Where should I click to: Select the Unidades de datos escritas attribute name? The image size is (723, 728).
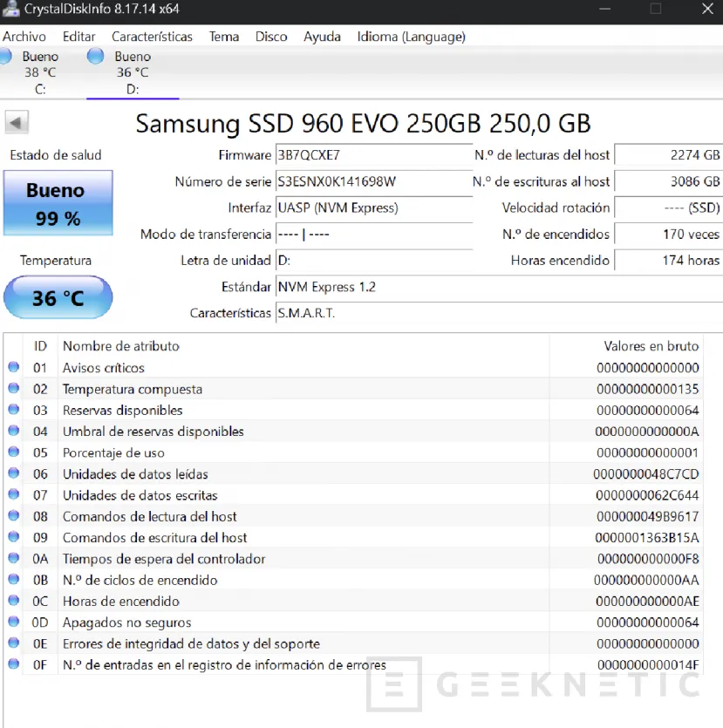click(140, 495)
